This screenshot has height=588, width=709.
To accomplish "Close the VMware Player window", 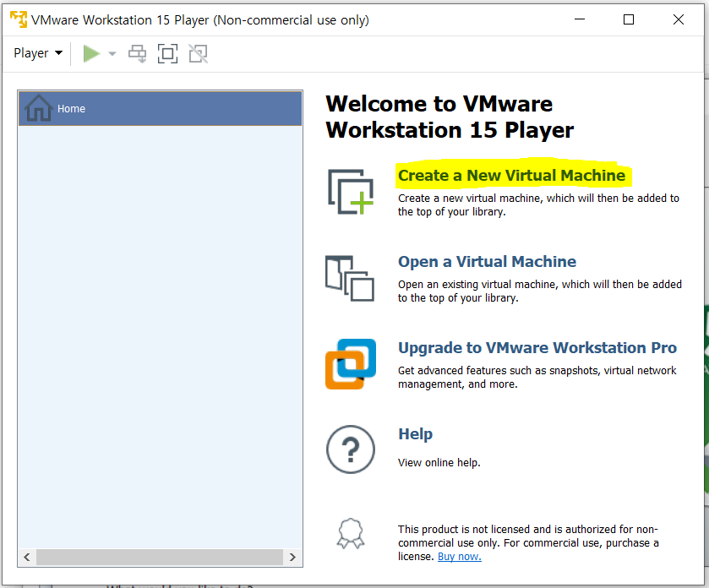I will (679, 19).
